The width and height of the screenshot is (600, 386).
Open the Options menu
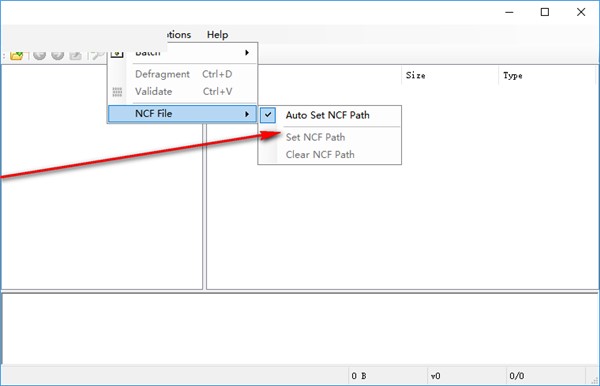click(x=179, y=34)
